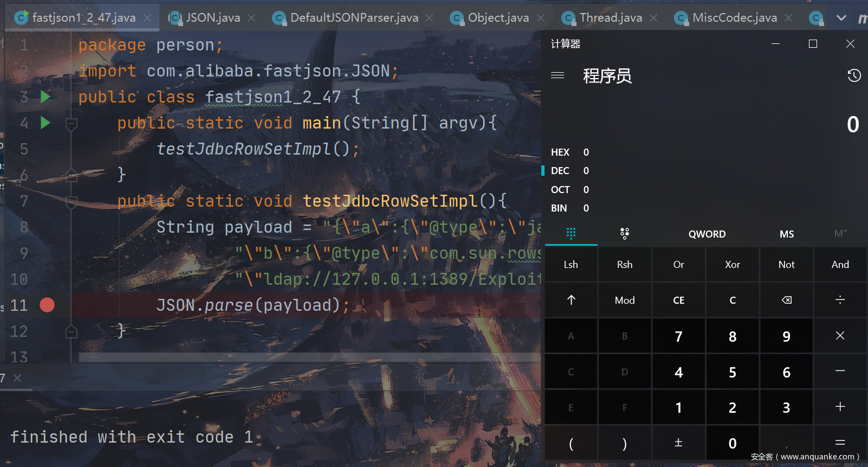This screenshot has width=868, height=467.
Task: Click the And bitwise key
Action: click(840, 265)
